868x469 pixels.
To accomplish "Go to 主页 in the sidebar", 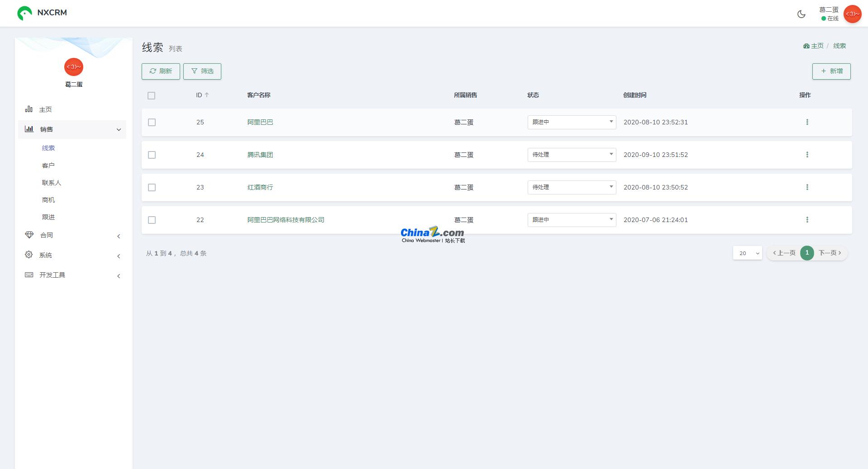I will point(45,109).
